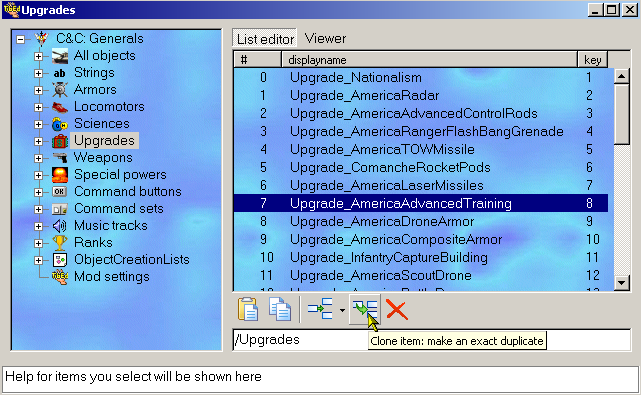Click the copy documents icon

[280, 309]
